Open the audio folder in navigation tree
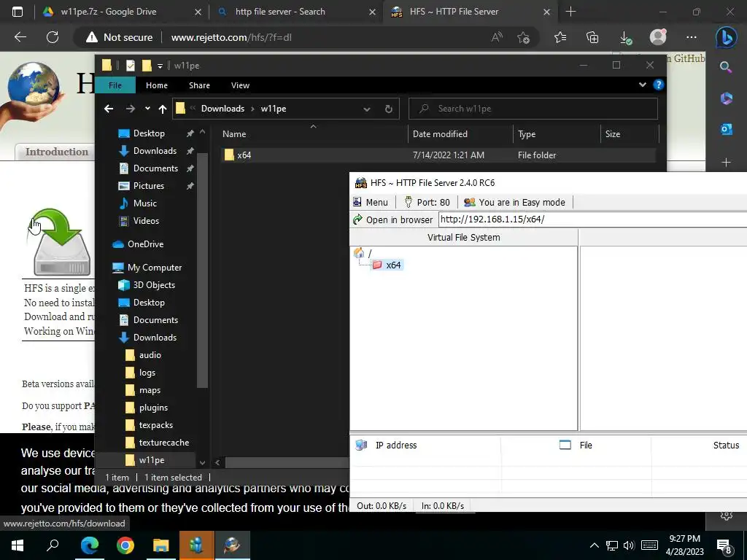Screen dimensions: 747x560 (x=150, y=355)
